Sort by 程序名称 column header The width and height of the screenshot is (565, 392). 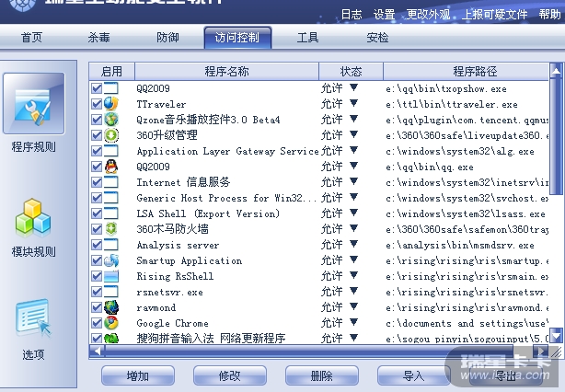tap(226, 72)
